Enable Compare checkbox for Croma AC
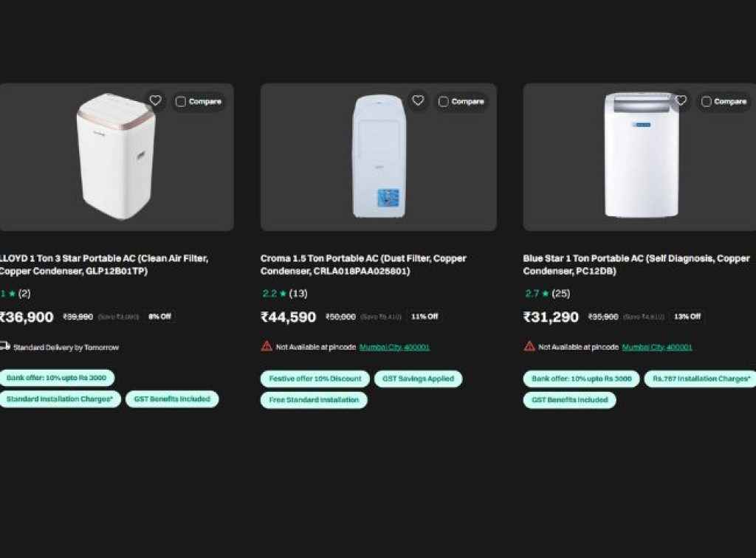The image size is (756, 558). 444,102
